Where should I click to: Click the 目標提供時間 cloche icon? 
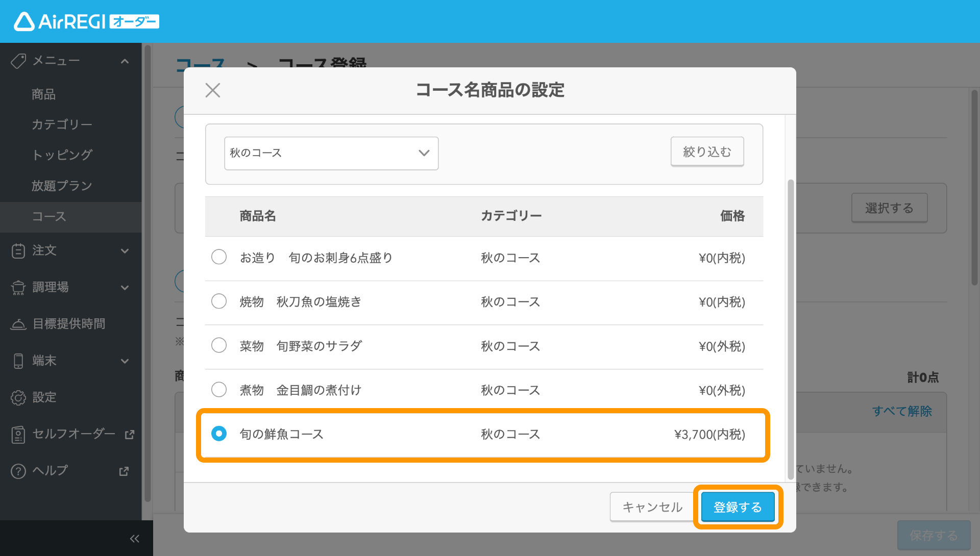[18, 324]
